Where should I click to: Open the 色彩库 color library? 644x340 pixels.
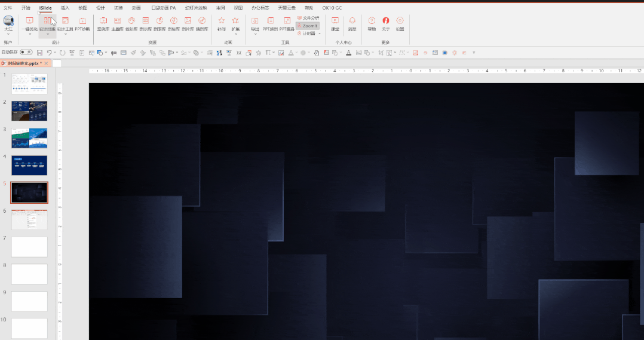click(131, 23)
